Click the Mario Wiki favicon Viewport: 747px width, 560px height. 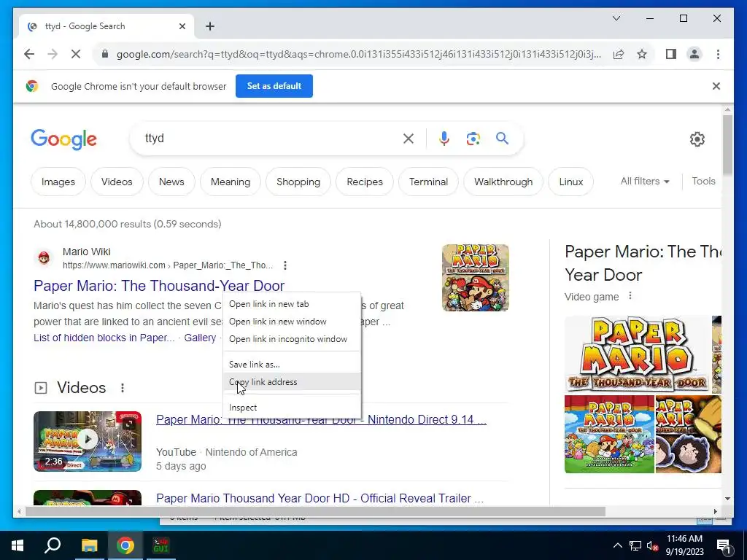pos(44,258)
